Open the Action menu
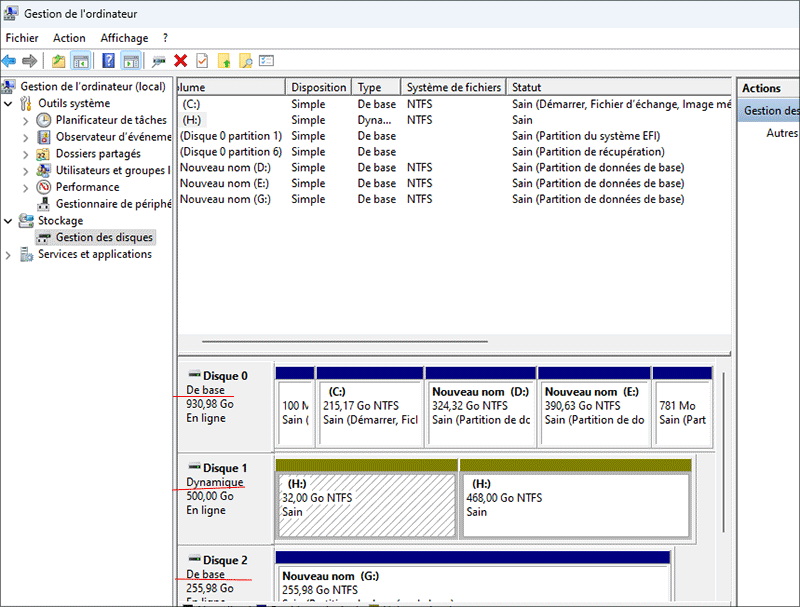The image size is (800, 607). (x=69, y=37)
